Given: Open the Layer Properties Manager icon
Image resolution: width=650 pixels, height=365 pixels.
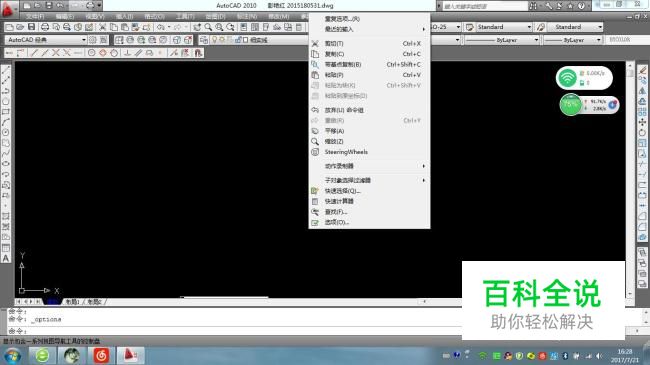Looking at the screenshot, I should (204, 40).
